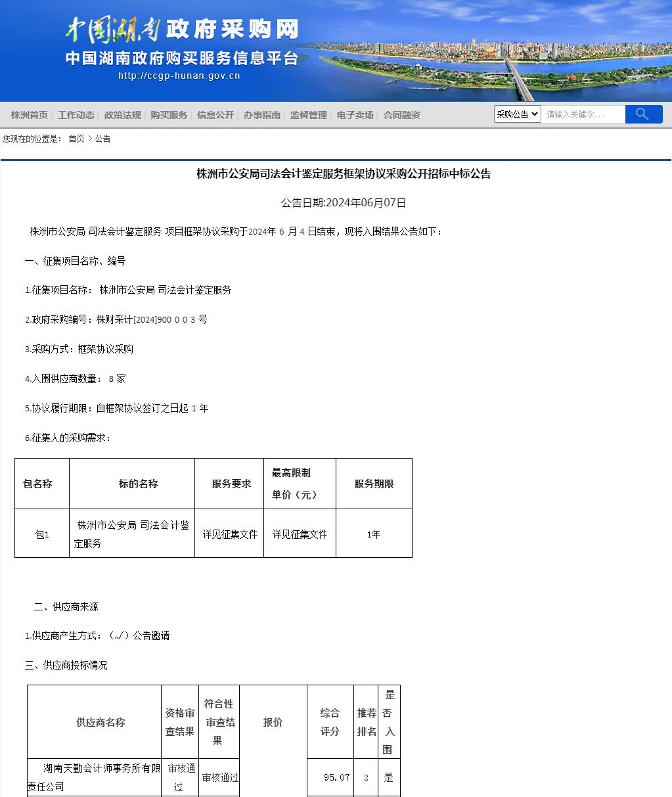Viewport: 672px width, 797px height.
Task: Open the 监督管理 menu item
Action: 309,115
